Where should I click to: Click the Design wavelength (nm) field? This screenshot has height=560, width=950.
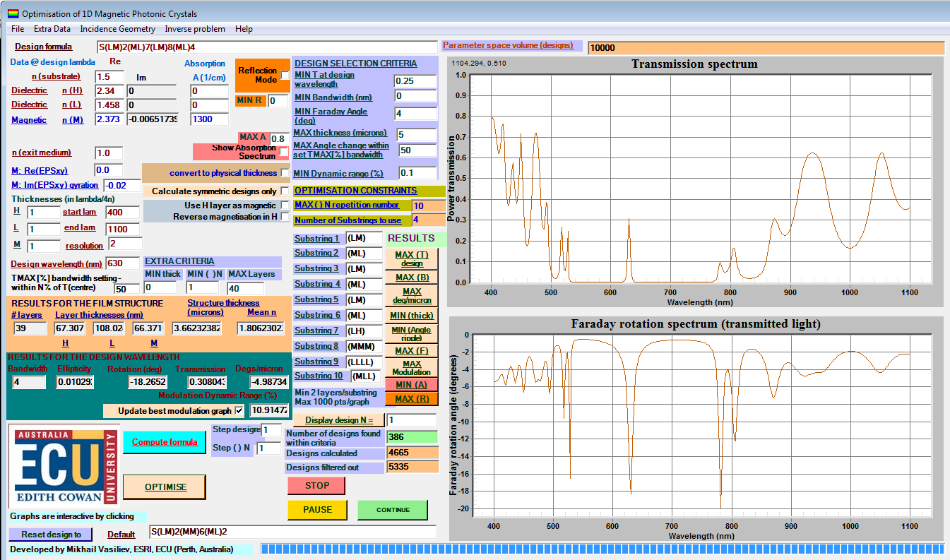(122, 263)
